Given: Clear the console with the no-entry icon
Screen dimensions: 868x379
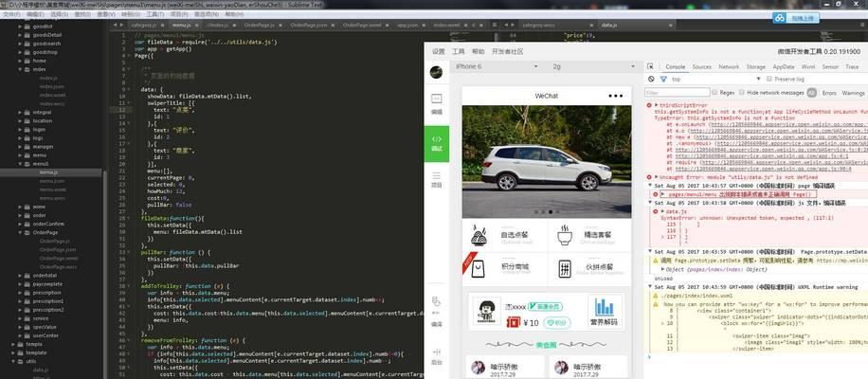Looking at the screenshot, I should [651, 80].
